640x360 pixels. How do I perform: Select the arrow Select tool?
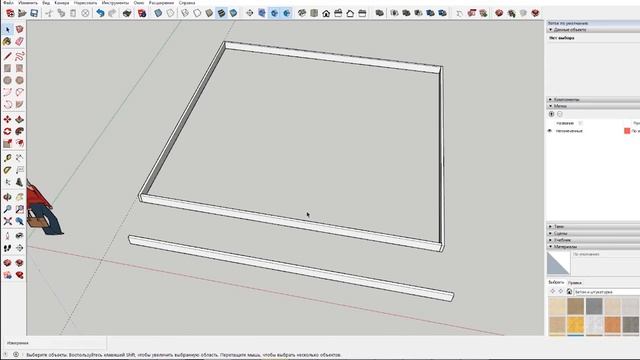pyautogui.click(x=7, y=29)
